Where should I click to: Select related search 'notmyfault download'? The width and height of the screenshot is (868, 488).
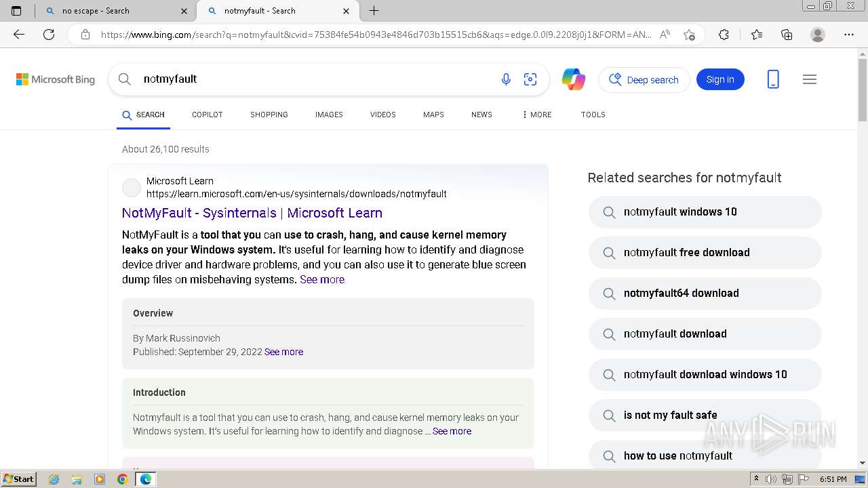705,334
